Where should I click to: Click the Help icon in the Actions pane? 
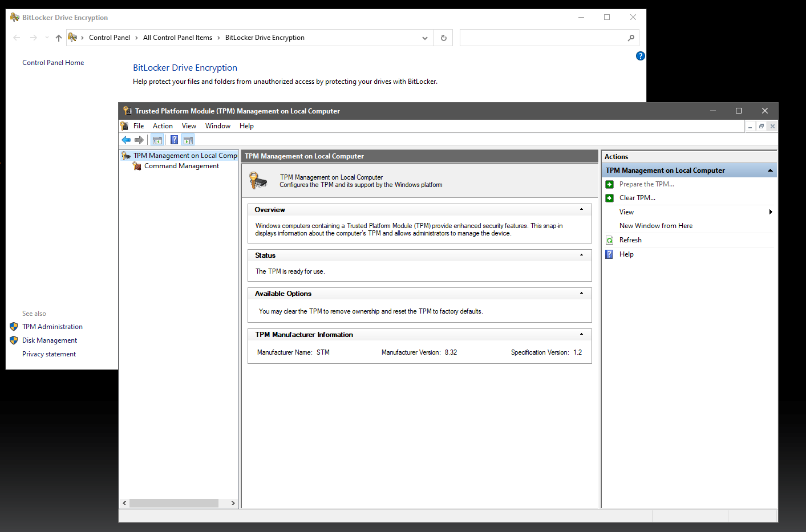click(x=610, y=254)
